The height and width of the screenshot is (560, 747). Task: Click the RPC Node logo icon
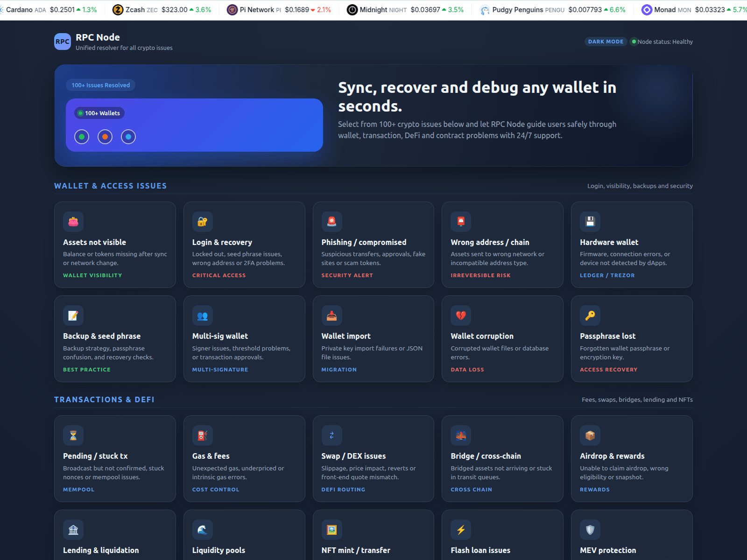point(62,42)
